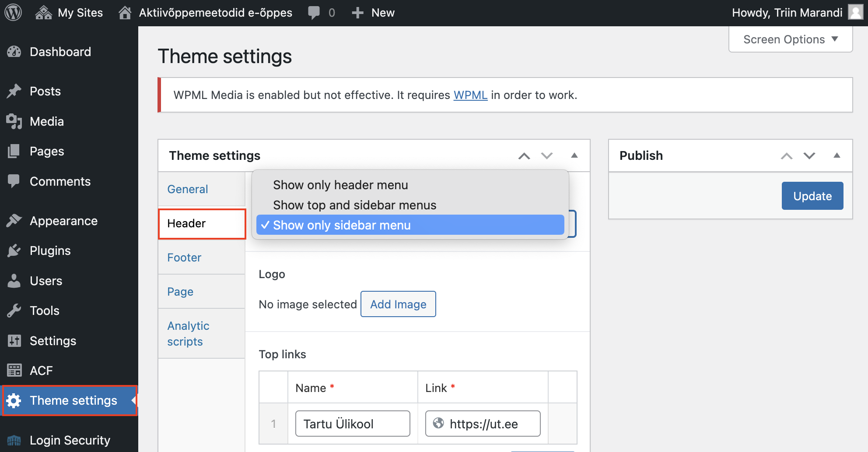Collapse the Theme settings panel
The width and height of the screenshot is (868, 452).
point(574,155)
